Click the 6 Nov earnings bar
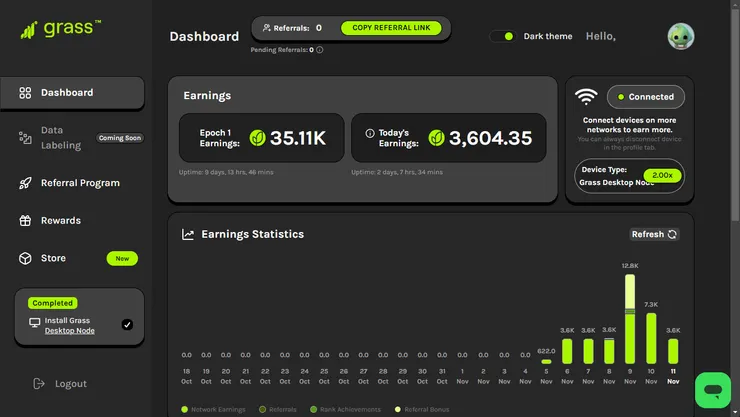The height and width of the screenshot is (417, 740). point(567,351)
